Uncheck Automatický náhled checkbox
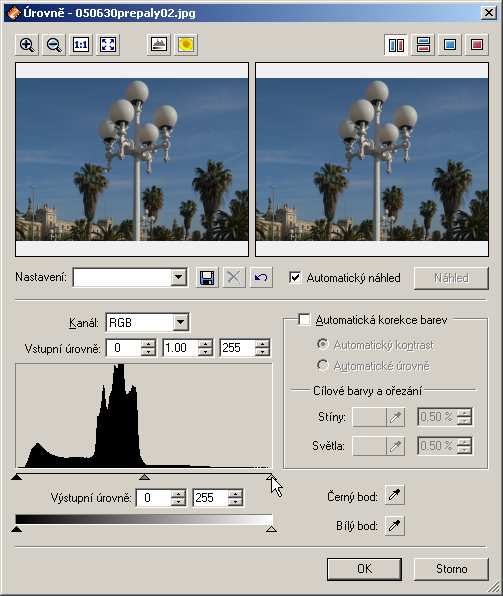The width and height of the screenshot is (503, 596). [x=295, y=277]
